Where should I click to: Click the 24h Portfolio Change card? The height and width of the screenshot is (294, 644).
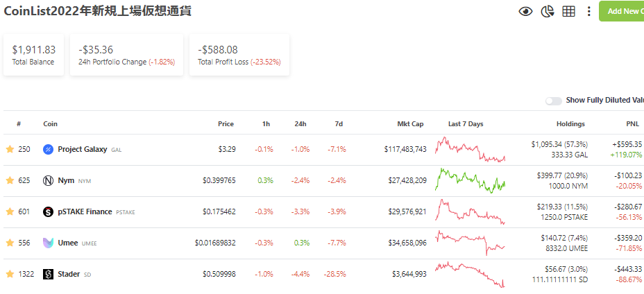coord(126,55)
